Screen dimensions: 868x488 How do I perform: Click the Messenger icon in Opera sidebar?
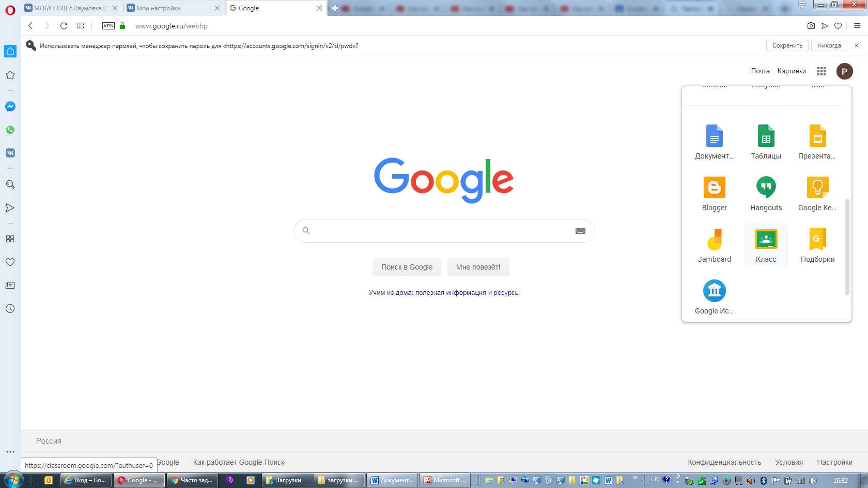10,106
